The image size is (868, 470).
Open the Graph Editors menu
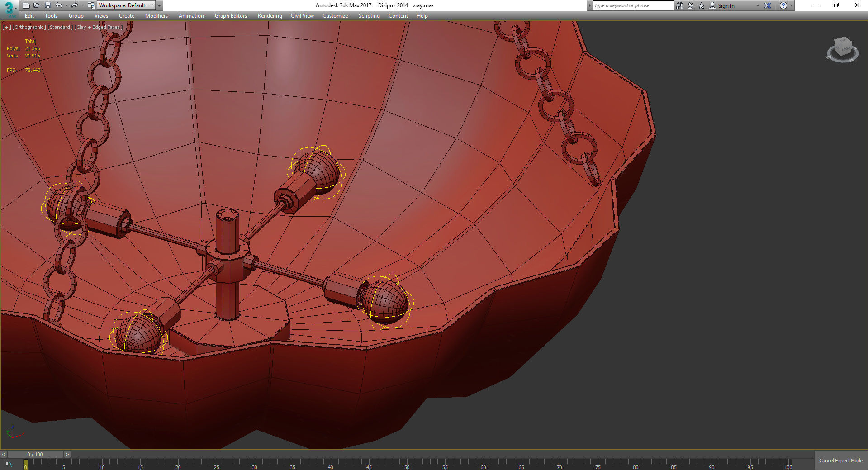231,16
